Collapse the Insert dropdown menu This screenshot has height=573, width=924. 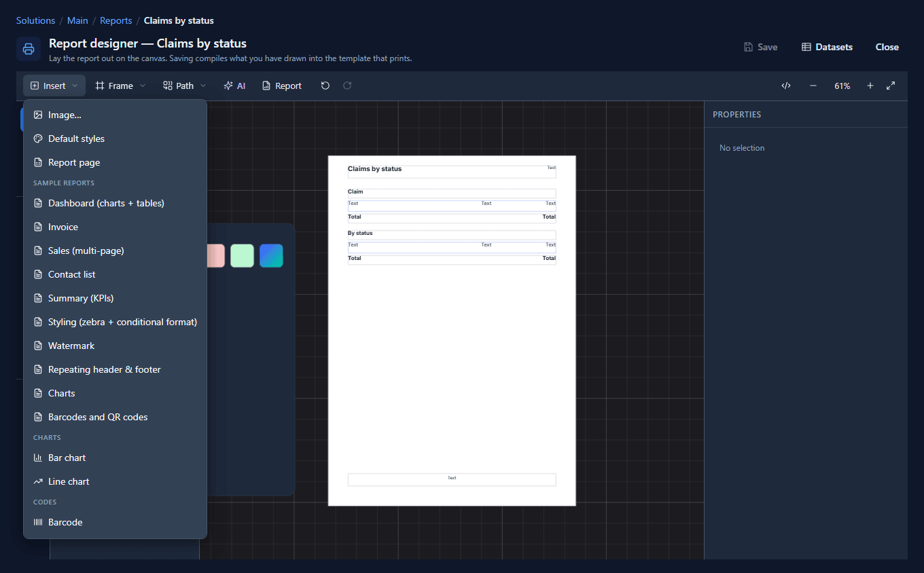click(54, 86)
